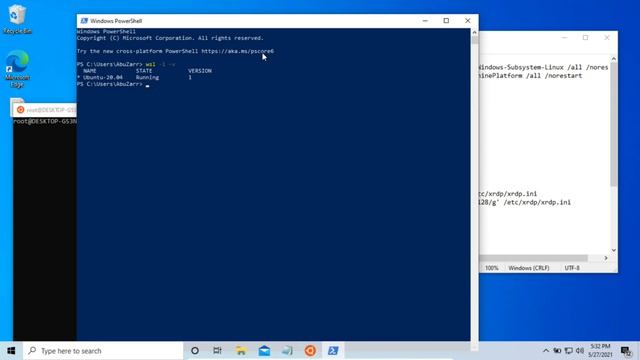Screen dimensions: 640x360
Task: Open the notification center icon
Action: click(x=626, y=351)
